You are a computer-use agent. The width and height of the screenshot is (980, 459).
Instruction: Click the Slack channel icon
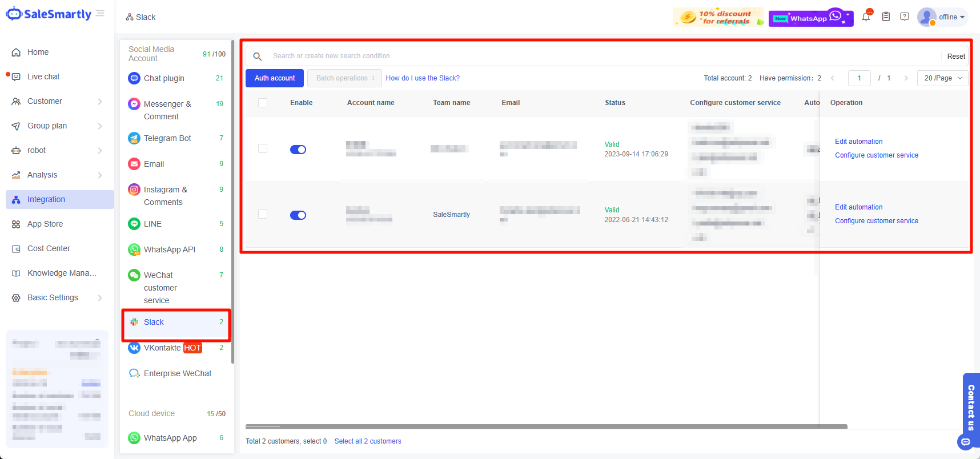point(134,322)
